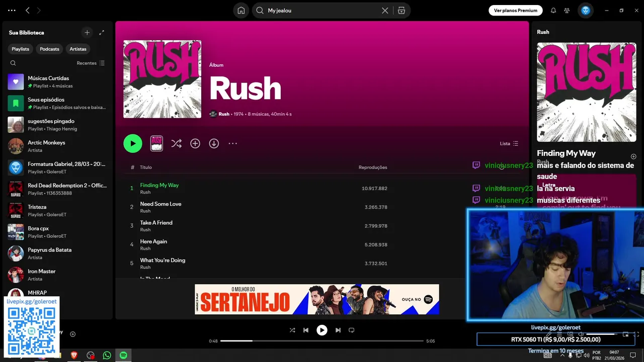Add Rush album to library
This screenshot has height=362, width=644.
click(x=195, y=143)
